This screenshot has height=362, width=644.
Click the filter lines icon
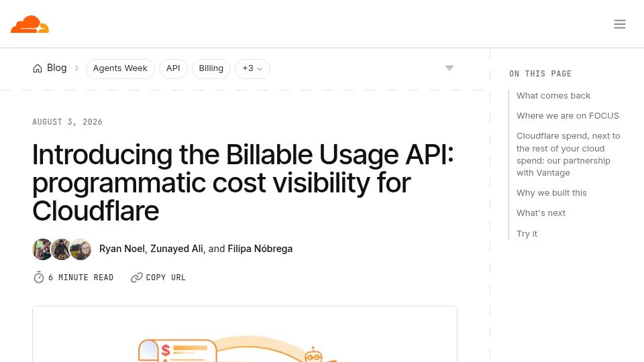point(449,68)
